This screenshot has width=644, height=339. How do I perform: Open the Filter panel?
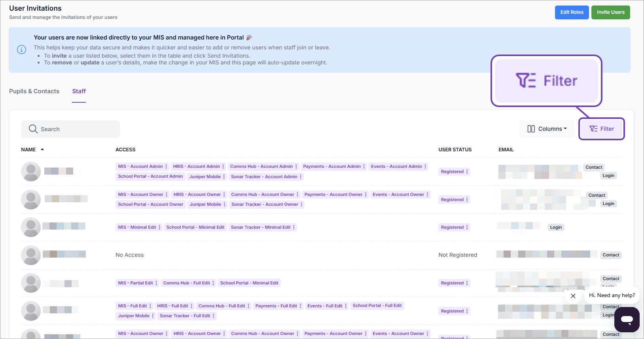601,129
